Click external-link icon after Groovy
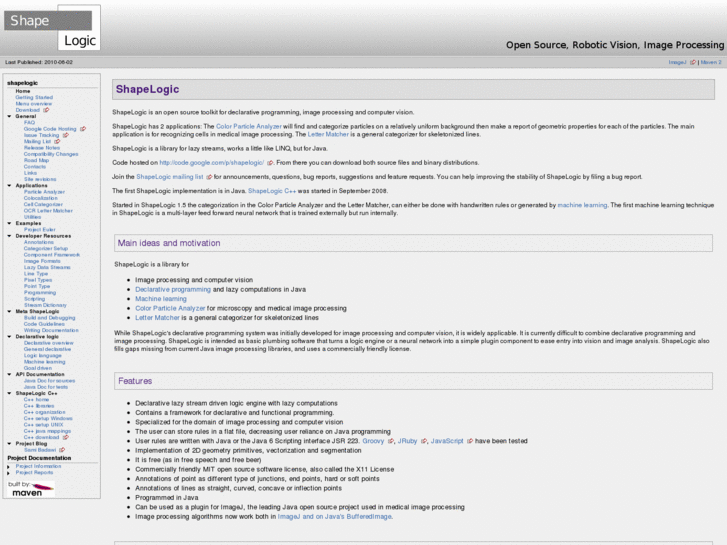The image size is (727, 545). tap(391, 441)
